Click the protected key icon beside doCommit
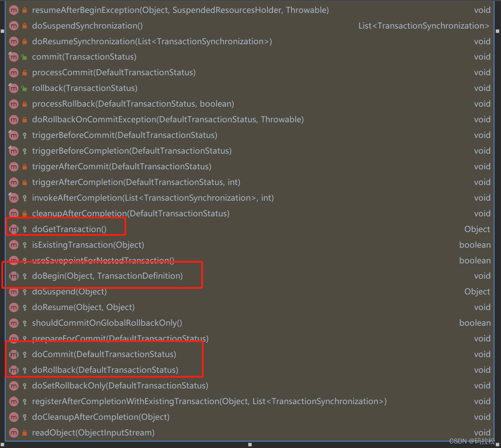501x448 pixels. (x=25, y=355)
